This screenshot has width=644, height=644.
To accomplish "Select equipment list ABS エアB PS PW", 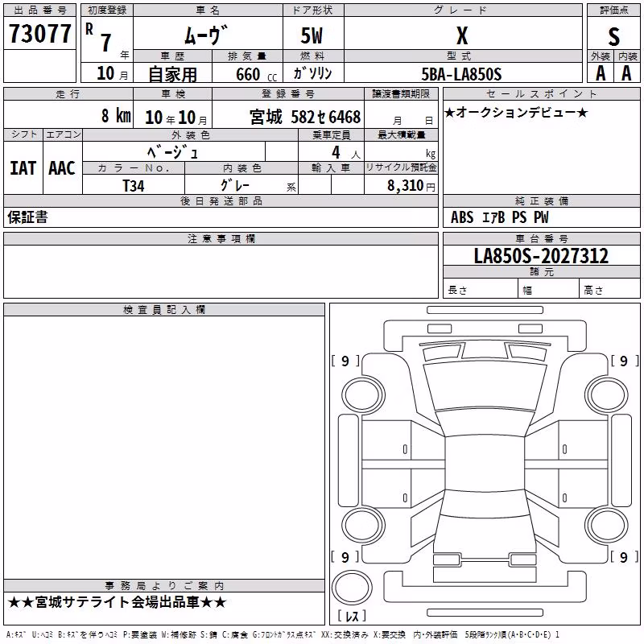I will click(x=499, y=217).
